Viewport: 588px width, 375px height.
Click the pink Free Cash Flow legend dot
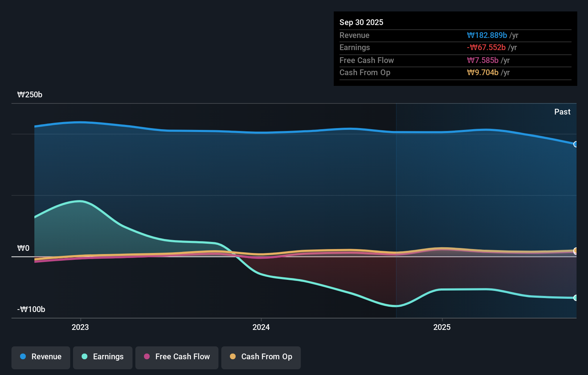(147, 357)
